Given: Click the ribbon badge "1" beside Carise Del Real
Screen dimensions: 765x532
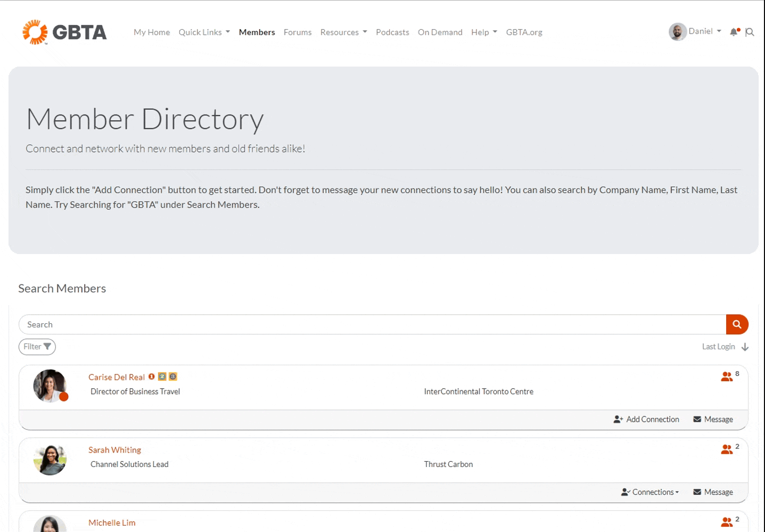Looking at the screenshot, I should tap(151, 377).
